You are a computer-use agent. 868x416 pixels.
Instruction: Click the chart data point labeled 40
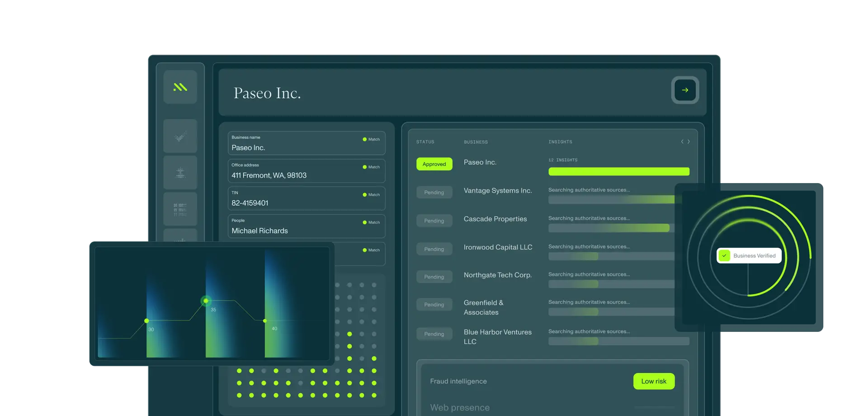265,321
